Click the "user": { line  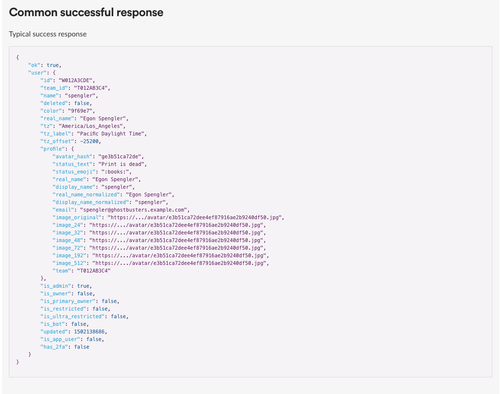pyautogui.click(x=42, y=73)
